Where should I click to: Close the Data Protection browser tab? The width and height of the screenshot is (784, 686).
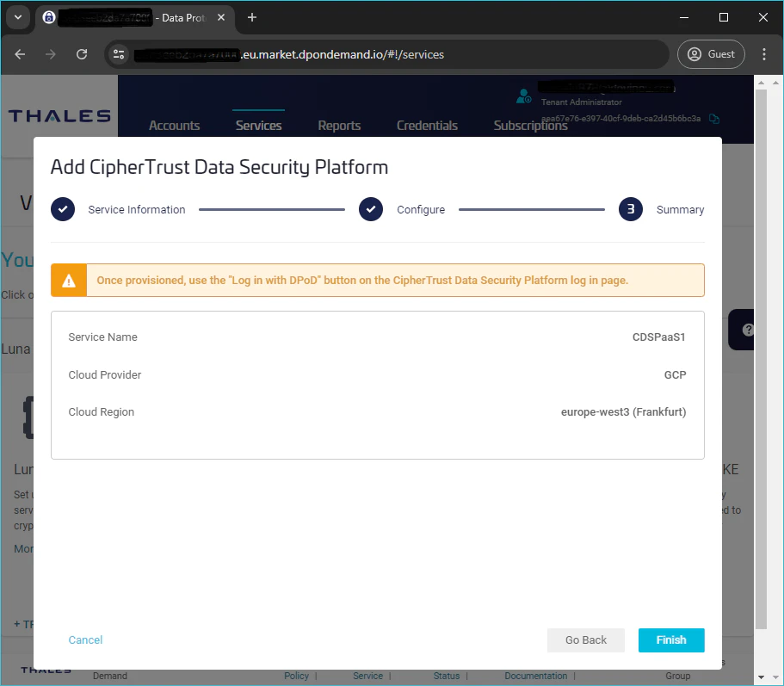pyautogui.click(x=221, y=17)
